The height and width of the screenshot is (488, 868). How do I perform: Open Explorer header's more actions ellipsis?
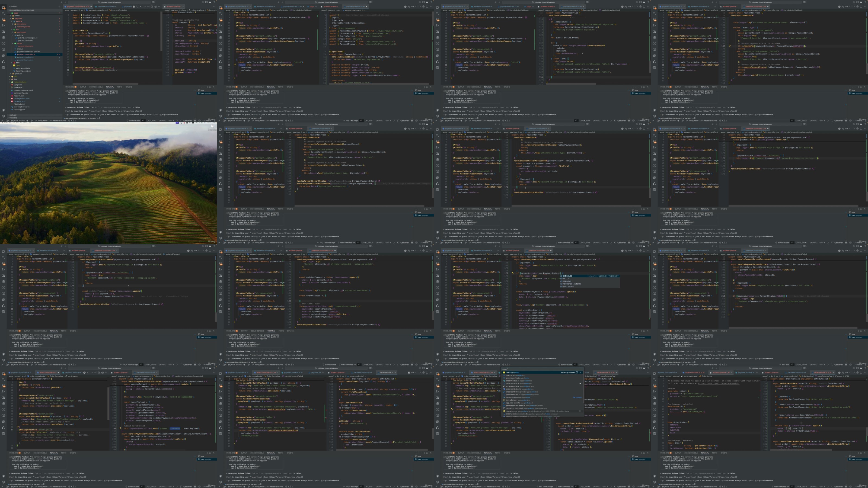59,7
